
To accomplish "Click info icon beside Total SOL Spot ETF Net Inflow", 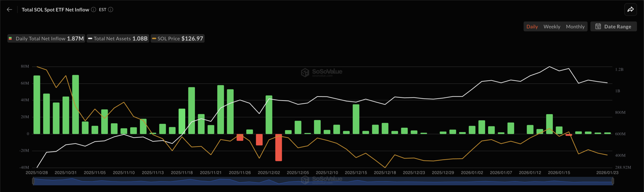I will 93,9.
